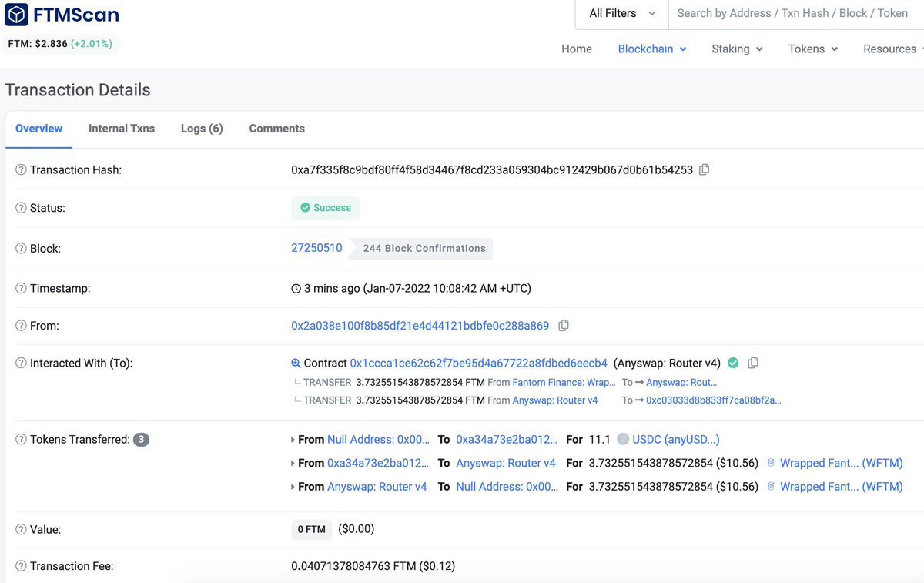Open the sender address 0x2a038e100f8b85df...
The height and width of the screenshot is (583, 924).
[420, 326]
